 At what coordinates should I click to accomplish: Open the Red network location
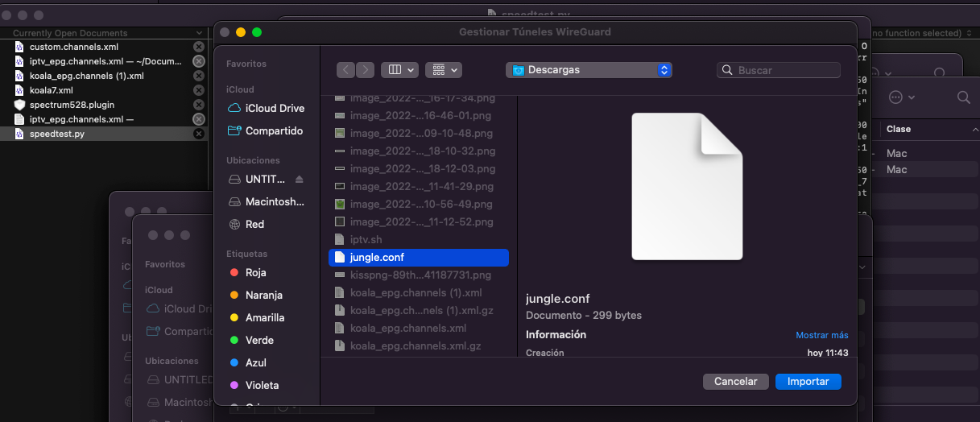[x=254, y=224]
